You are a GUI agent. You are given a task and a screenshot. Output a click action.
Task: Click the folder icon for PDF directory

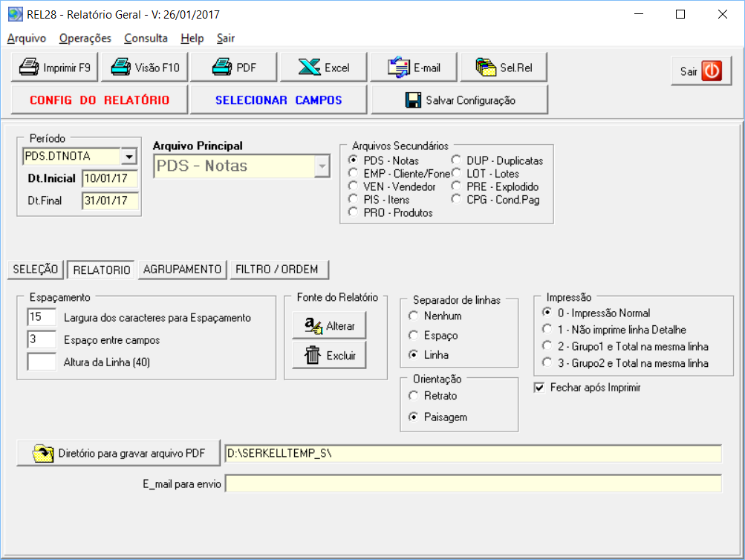43,453
